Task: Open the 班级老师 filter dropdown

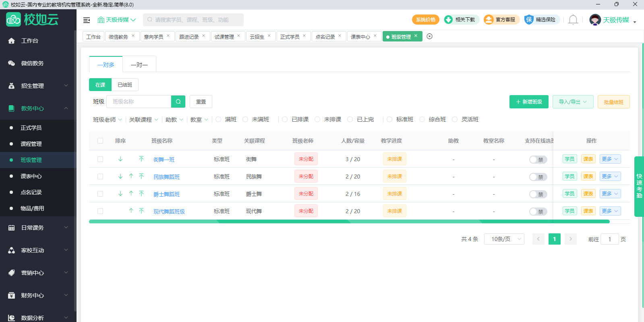Action: (107, 120)
